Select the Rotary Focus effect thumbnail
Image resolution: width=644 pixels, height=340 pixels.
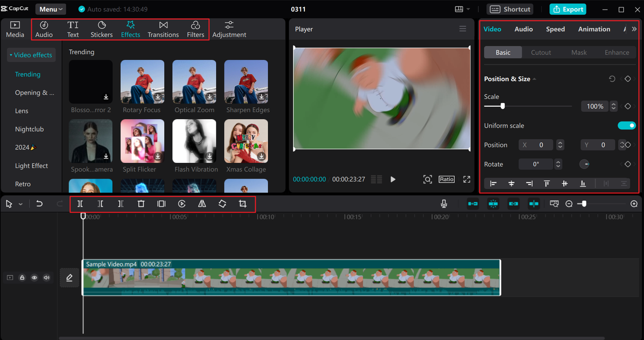[x=142, y=82]
